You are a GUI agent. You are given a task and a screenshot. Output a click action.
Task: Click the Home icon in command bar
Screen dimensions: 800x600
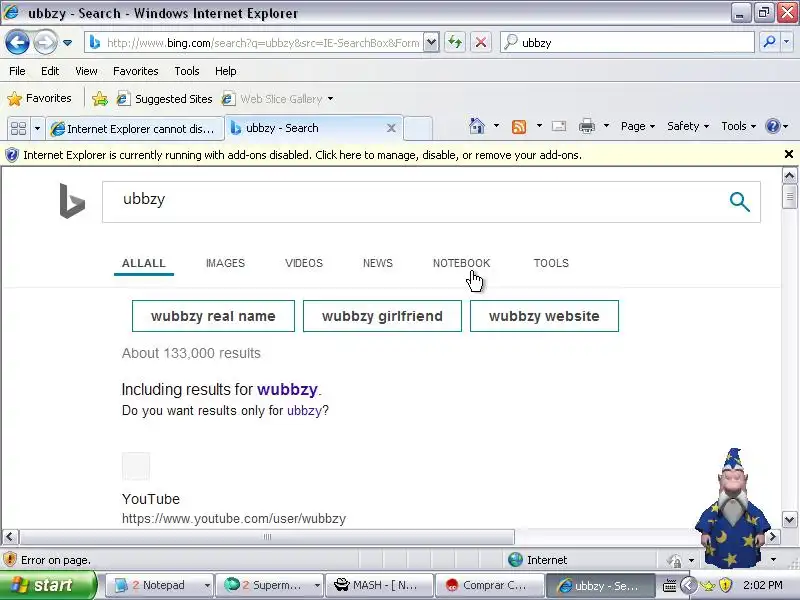pos(477,126)
